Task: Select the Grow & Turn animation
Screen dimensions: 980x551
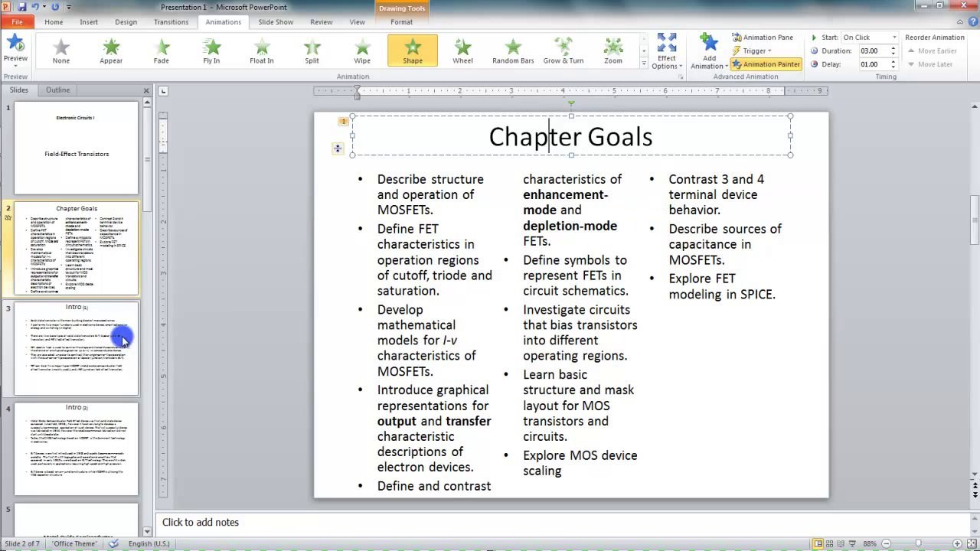Action: tap(563, 51)
